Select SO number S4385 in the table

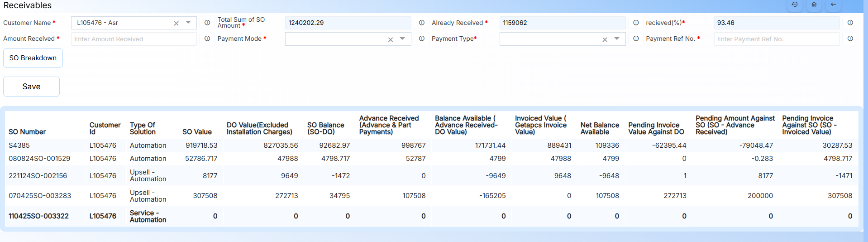[19, 145]
